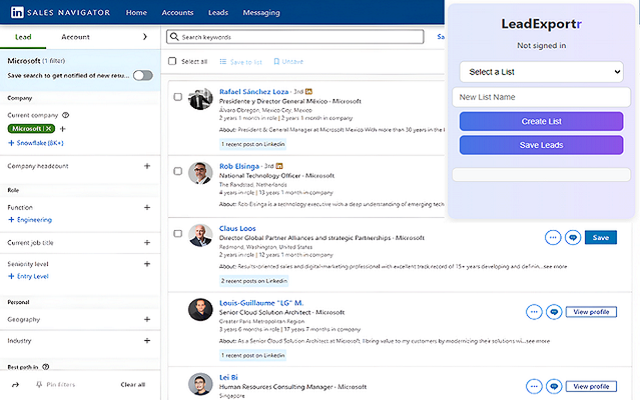Open Rafael Sánchez Loza profile link
Screen dimensions: 640x400
pos(253,91)
